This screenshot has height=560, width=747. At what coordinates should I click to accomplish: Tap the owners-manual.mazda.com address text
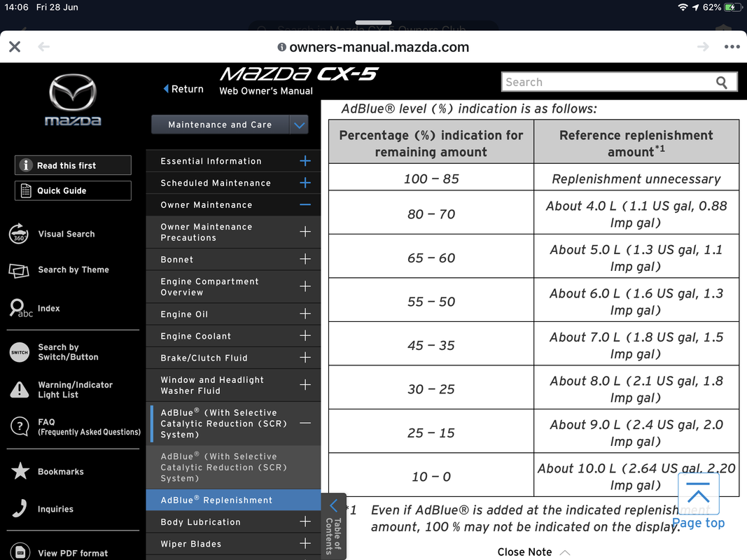[x=379, y=47]
